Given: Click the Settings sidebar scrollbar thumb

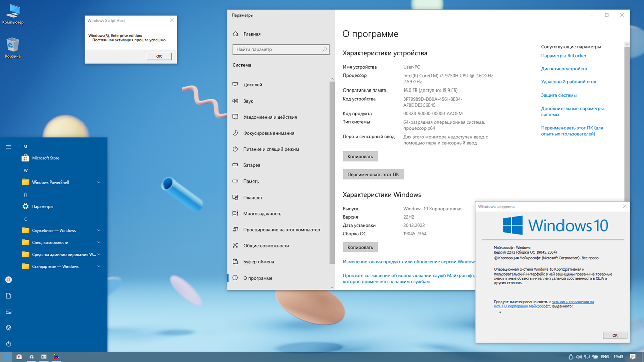Looking at the screenshot, I should 332,172.
